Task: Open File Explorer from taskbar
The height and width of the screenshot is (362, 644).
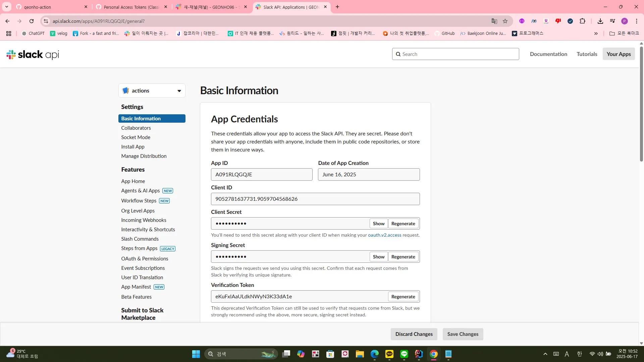Action: coord(360,354)
